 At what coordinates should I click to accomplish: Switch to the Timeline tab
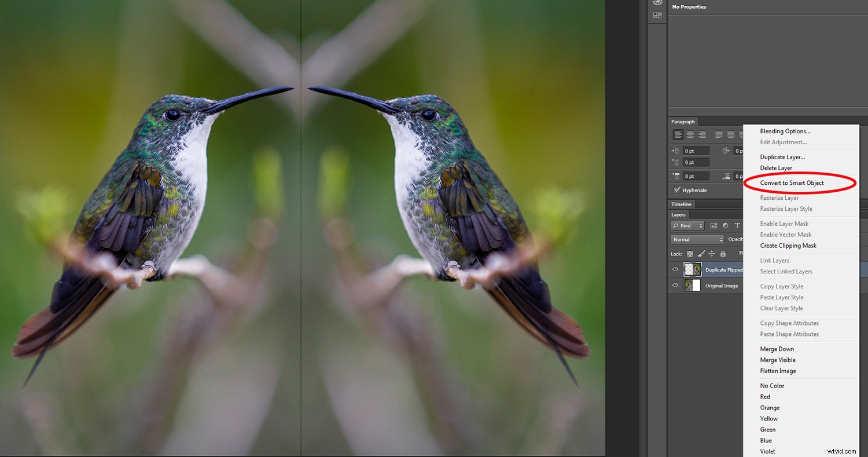click(x=681, y=204)
